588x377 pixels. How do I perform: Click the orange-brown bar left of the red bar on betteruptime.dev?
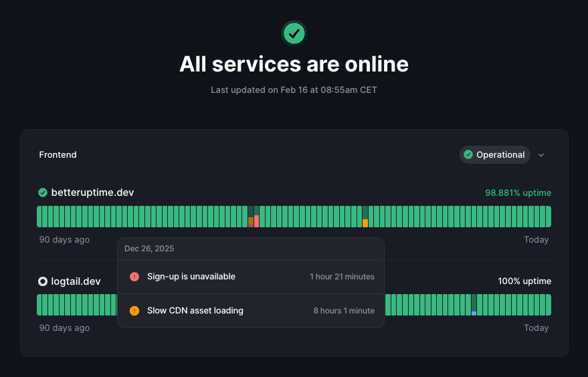click(x=250, y=217)
